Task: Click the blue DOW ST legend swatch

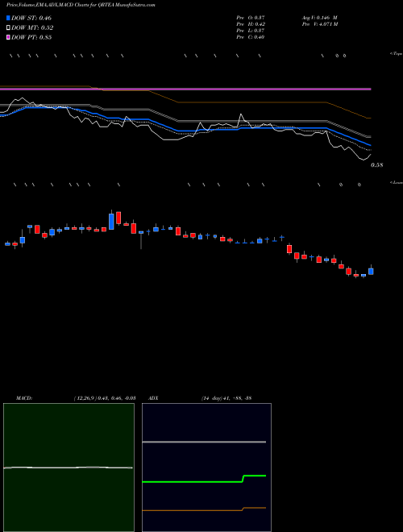Action: tap(8, 18)
